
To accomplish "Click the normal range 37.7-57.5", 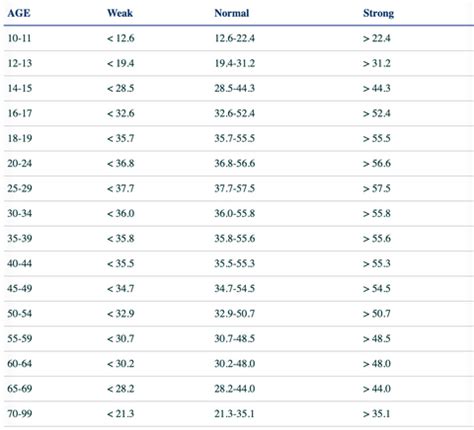I will (235, 188).
